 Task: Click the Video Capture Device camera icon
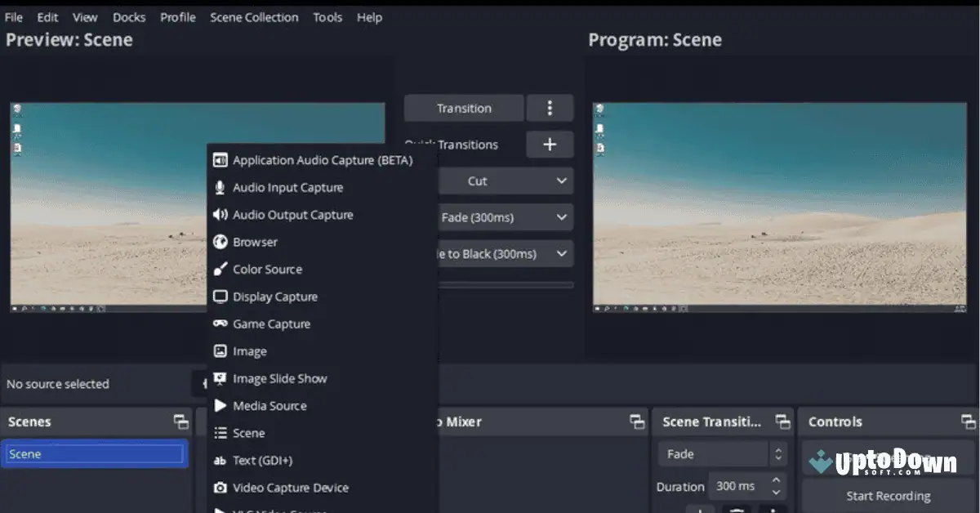click(x=220, y=487)
